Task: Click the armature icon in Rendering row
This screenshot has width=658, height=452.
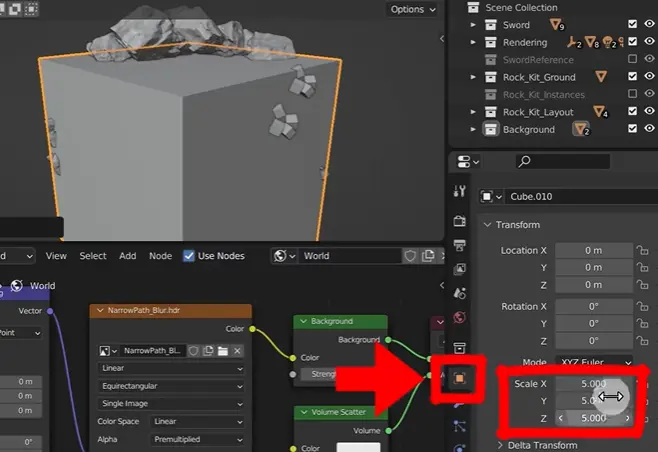Action: pyautogui.click(x=574, y=42)
